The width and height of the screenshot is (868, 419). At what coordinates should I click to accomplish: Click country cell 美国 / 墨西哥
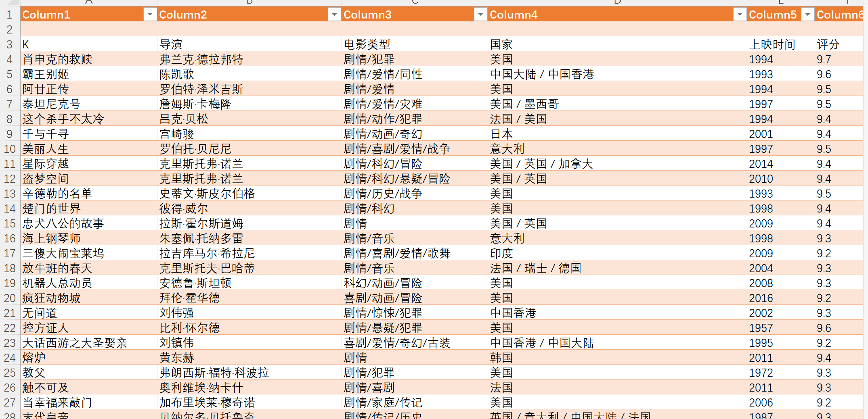(x=618, y=104)
